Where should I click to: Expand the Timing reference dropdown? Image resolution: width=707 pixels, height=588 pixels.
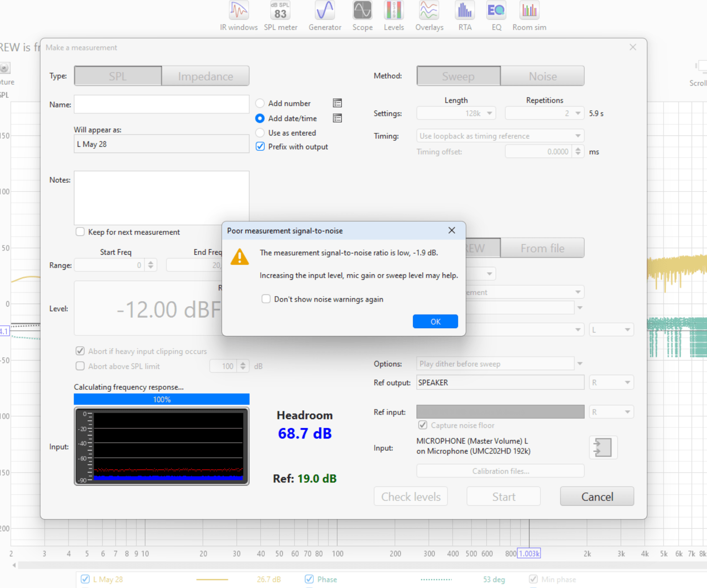[x=500, y=136]
